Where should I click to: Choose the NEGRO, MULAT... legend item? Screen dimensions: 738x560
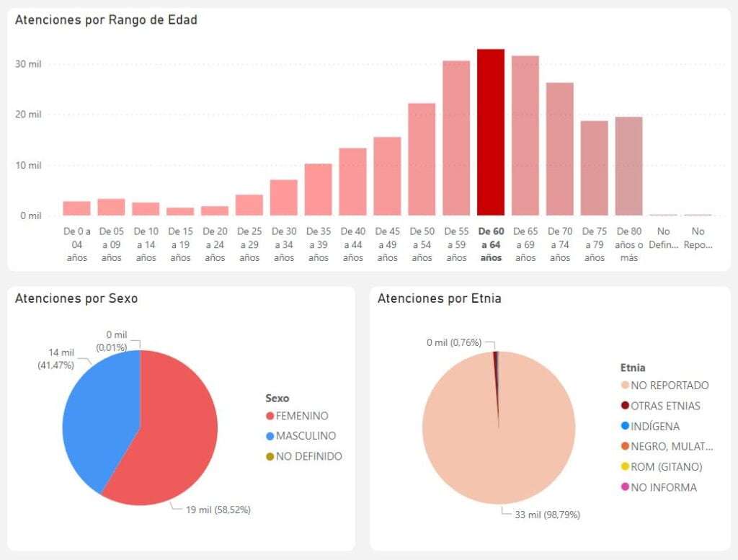[672, 447]
